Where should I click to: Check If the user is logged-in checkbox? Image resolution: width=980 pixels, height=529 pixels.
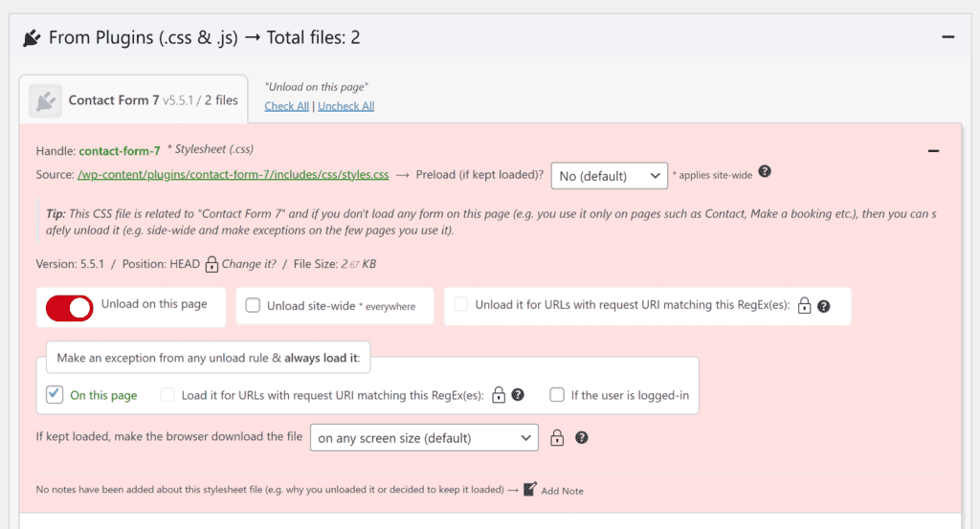tap(557, 395)
